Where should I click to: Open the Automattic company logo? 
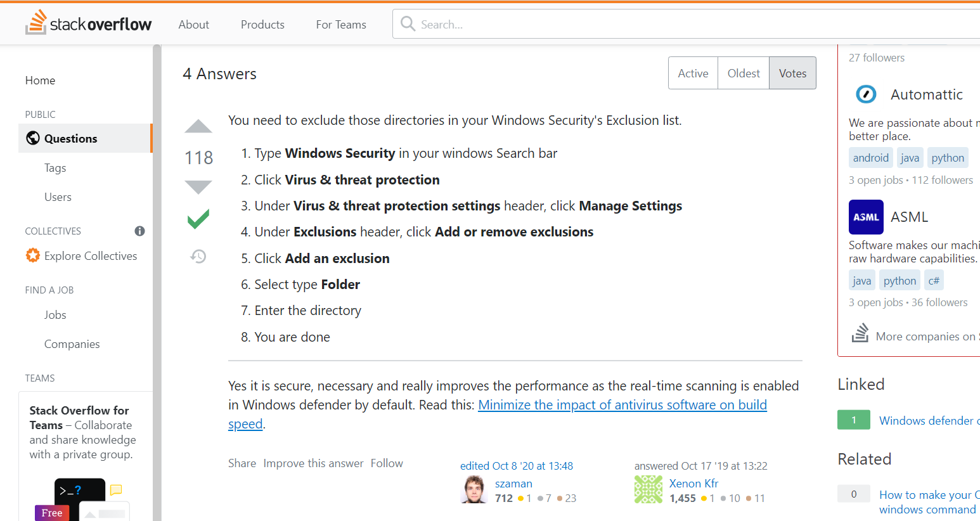866,94
